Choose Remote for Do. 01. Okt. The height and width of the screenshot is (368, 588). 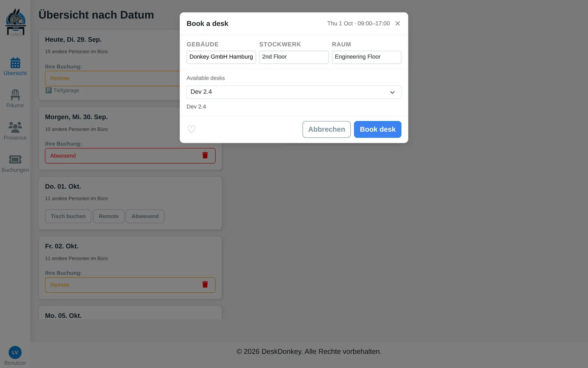(x=109, y=216)
